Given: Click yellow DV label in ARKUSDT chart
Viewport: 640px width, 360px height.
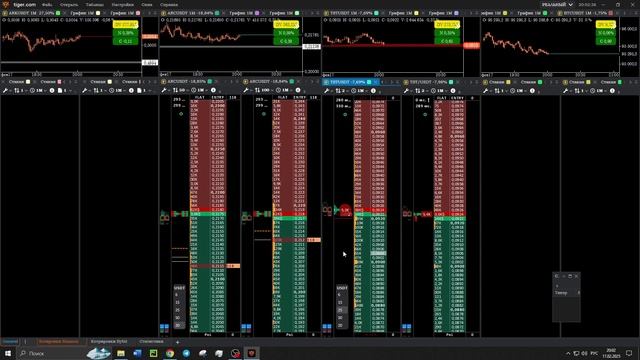Looking at the screenshot, I should 125,25.
